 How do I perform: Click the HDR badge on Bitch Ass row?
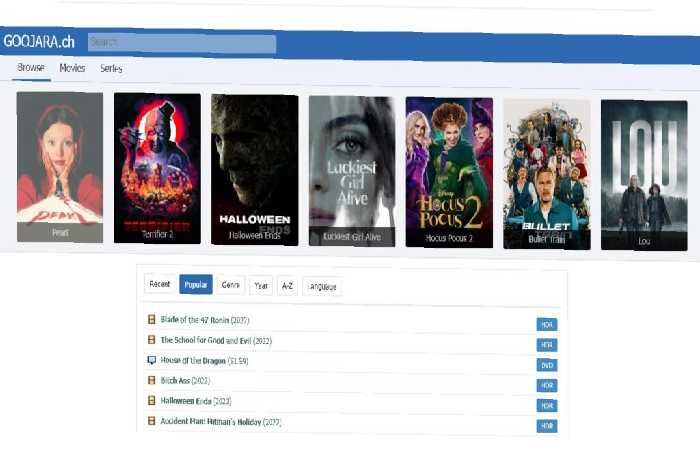[547, 385]
